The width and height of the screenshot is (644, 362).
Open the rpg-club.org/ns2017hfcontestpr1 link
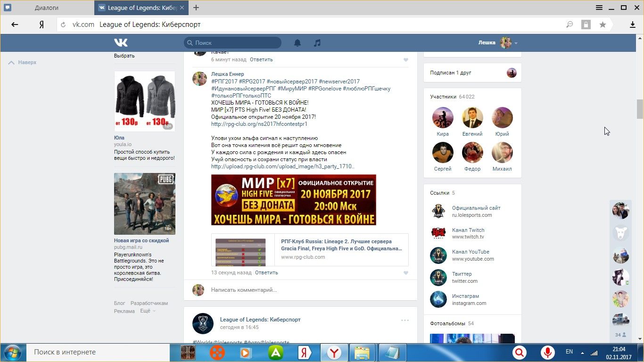tap(259, 124)
